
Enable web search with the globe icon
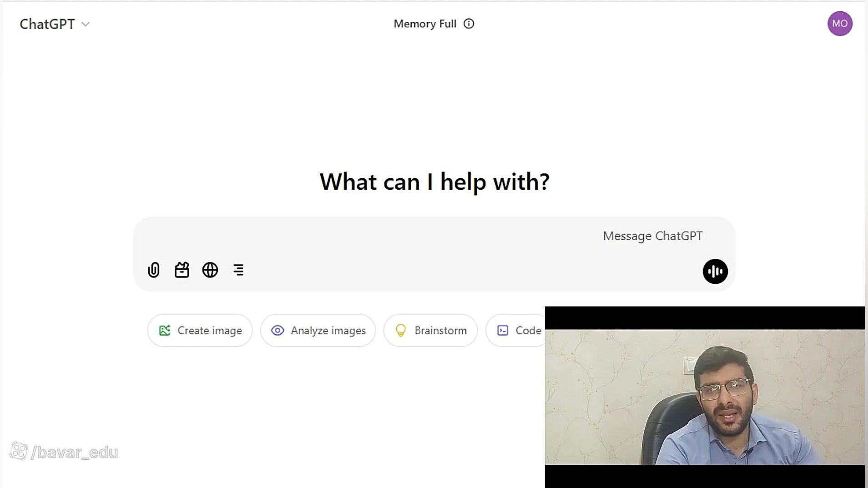210,270
